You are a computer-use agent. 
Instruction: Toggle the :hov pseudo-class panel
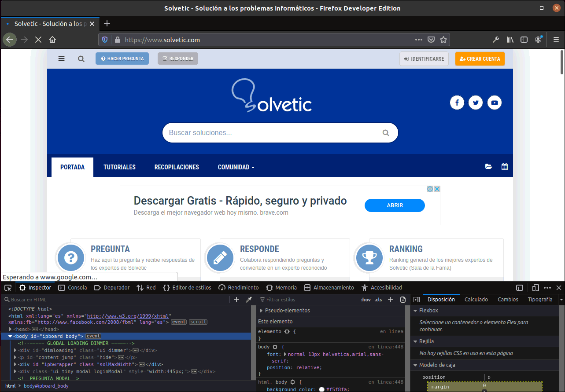coord(366,300)
